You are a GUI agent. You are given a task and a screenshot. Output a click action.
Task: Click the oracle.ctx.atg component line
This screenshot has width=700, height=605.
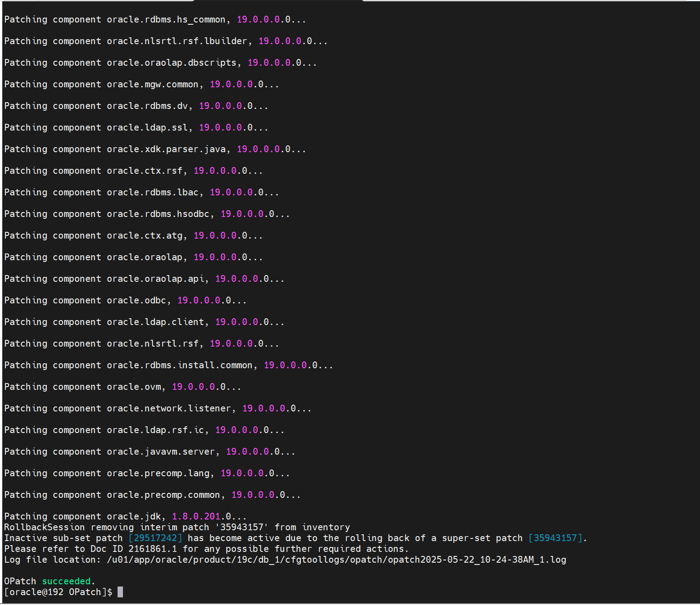tap(133, 235)
